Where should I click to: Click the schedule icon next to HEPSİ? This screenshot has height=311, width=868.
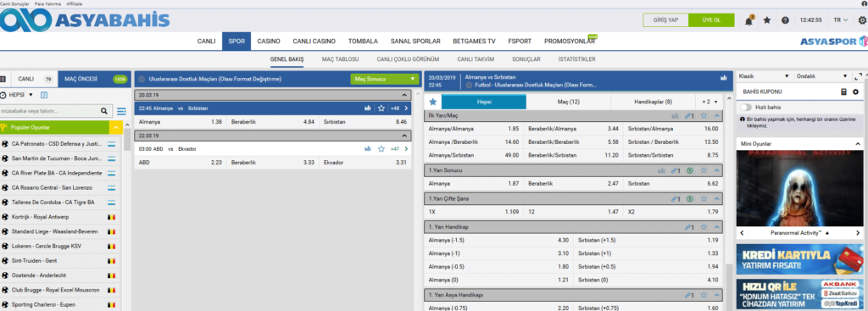pos(44,95)
